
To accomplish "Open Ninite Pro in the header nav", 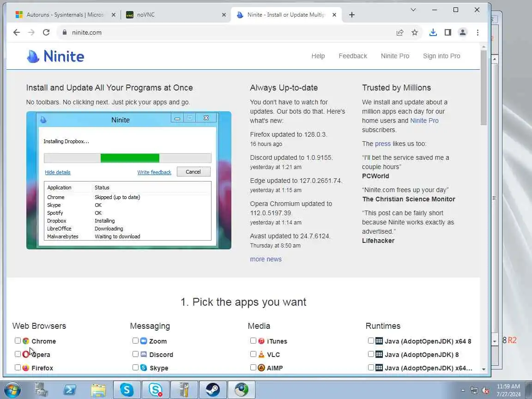I will tap(395, 56).
